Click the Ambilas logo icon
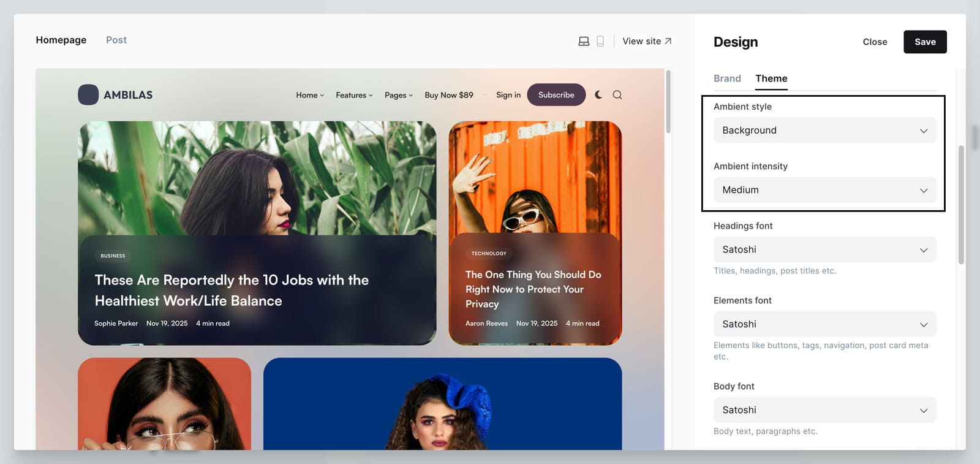 [x=88, y=95]
